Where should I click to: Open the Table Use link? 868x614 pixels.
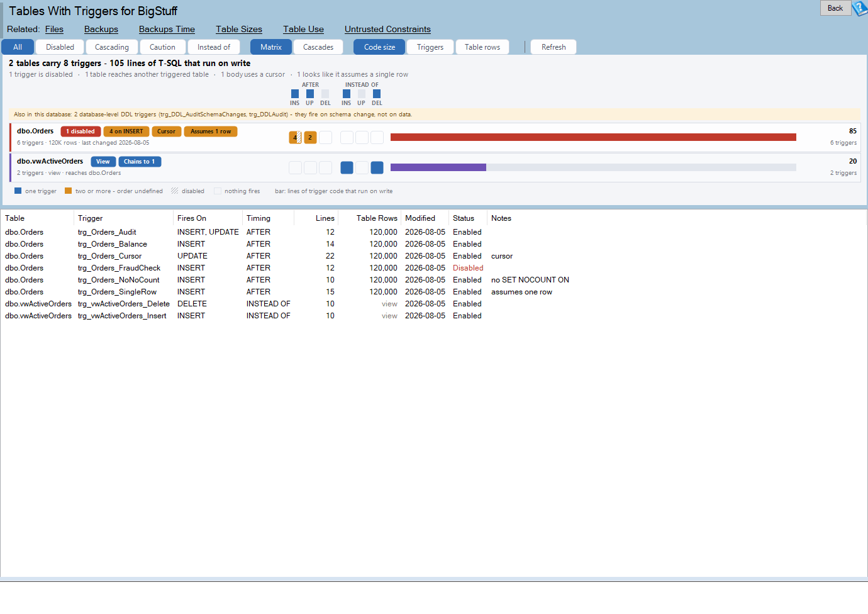coord(303,30)
